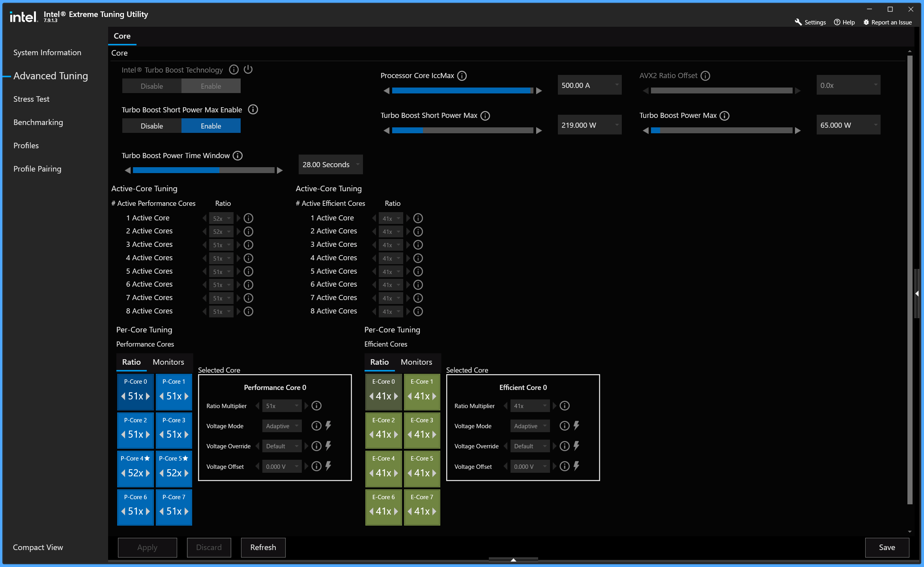Select P-Core 7 tile
This screenshot has height=567, width=924.
click(x=174, y=507)
